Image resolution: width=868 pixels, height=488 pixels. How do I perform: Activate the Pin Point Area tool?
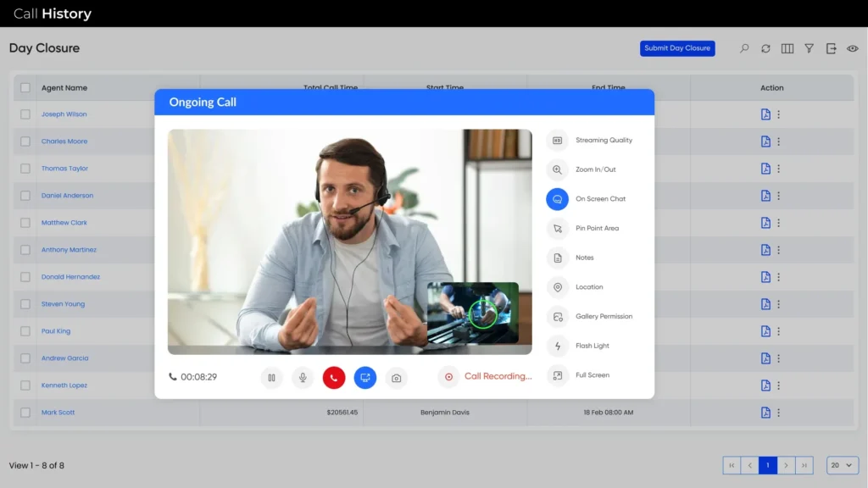tap(557, 229)
